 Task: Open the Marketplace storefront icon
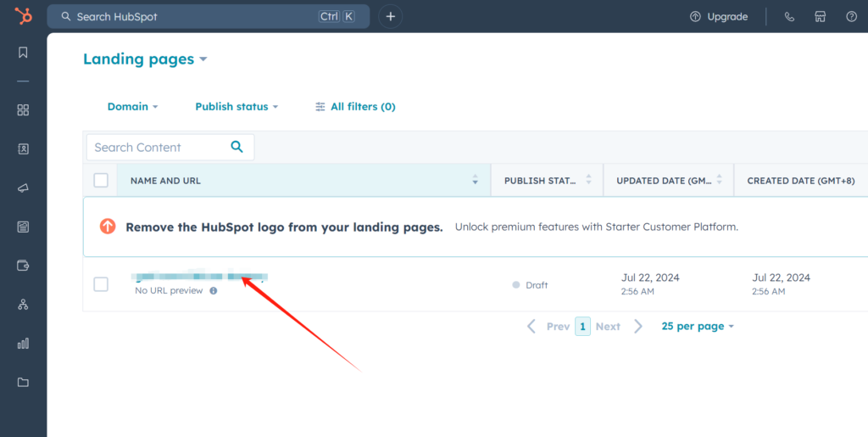pos(820,17)
